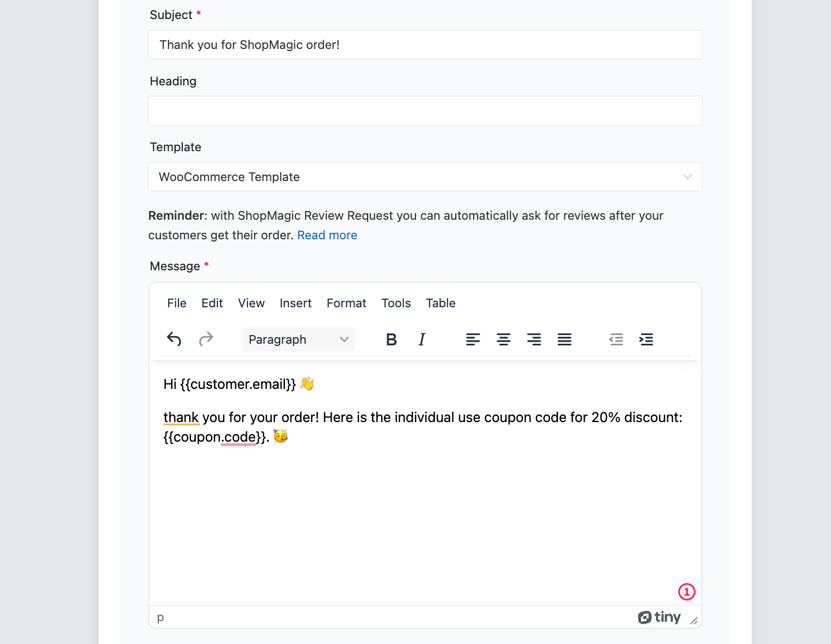Increase indent of paragraph

[646, 339]
